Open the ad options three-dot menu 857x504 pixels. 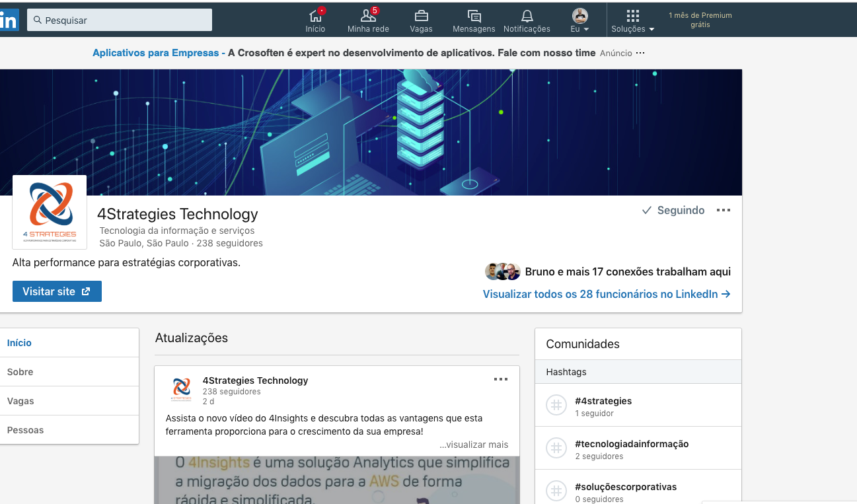(640, 53)
